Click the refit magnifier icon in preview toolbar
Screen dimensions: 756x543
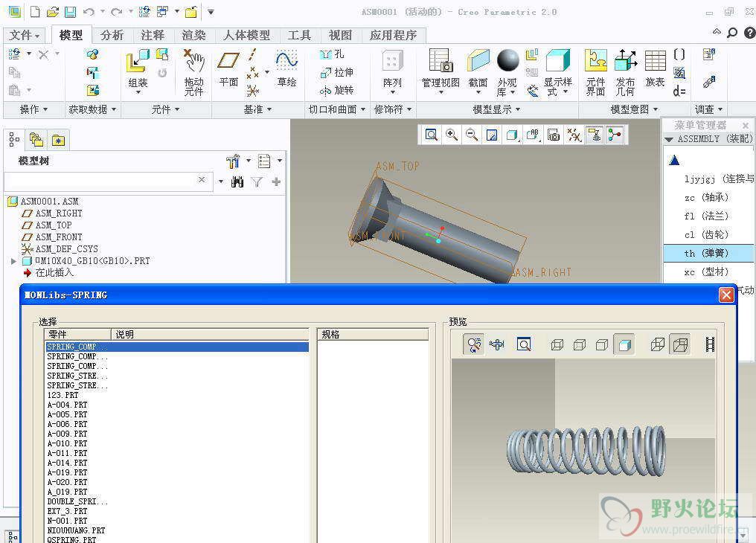point(524,344)
